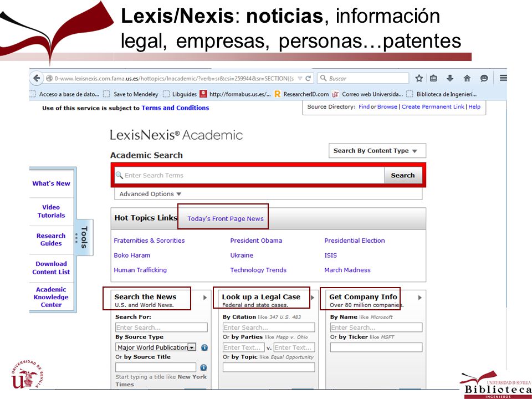Click info icon beside source title

tap(203, 367)
